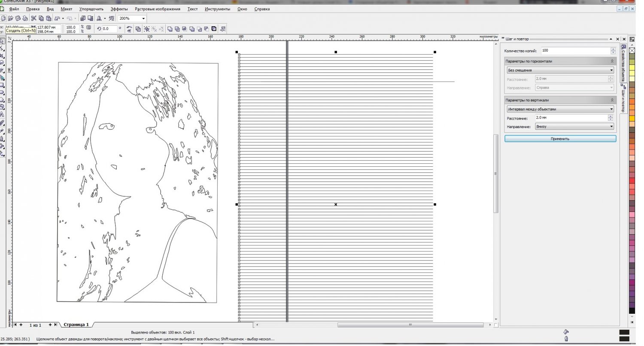The image size is (644, 346).
Task: Select the Smart fill tool
Action: click(x=3, y=78)
